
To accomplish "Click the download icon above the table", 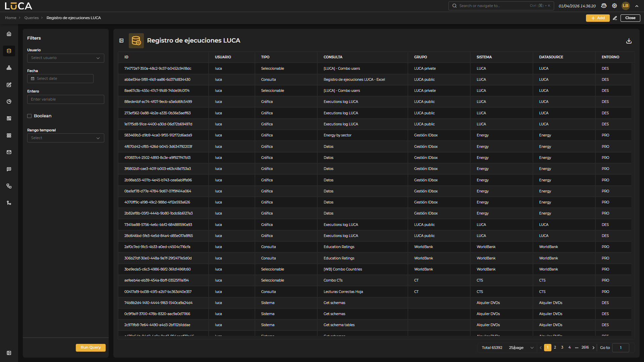I will click(629, 41).
